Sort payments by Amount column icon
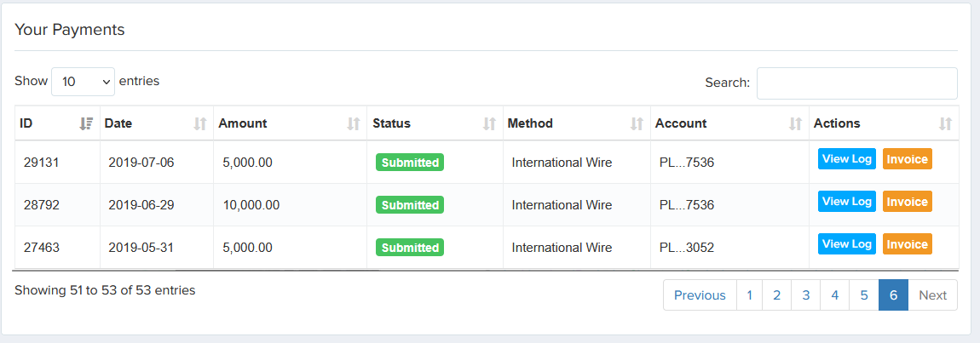 coord(354,123)
